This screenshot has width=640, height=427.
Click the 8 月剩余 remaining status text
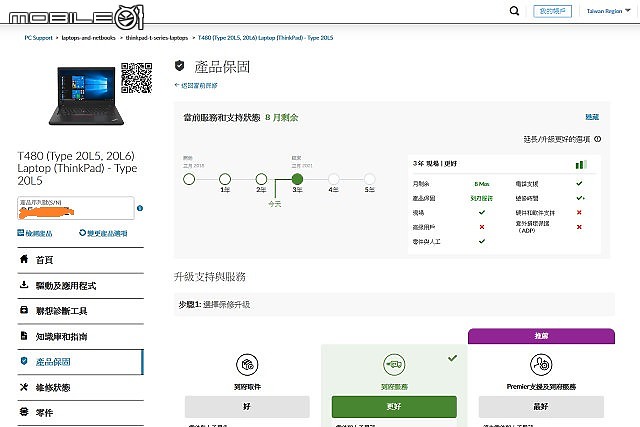[x=282, y=118]
